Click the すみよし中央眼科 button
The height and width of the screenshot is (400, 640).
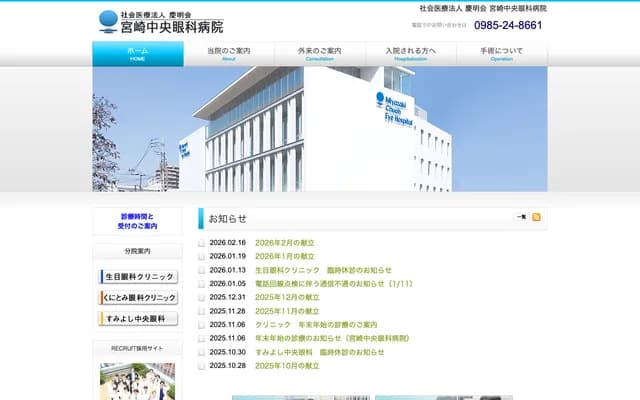[139, 319]
